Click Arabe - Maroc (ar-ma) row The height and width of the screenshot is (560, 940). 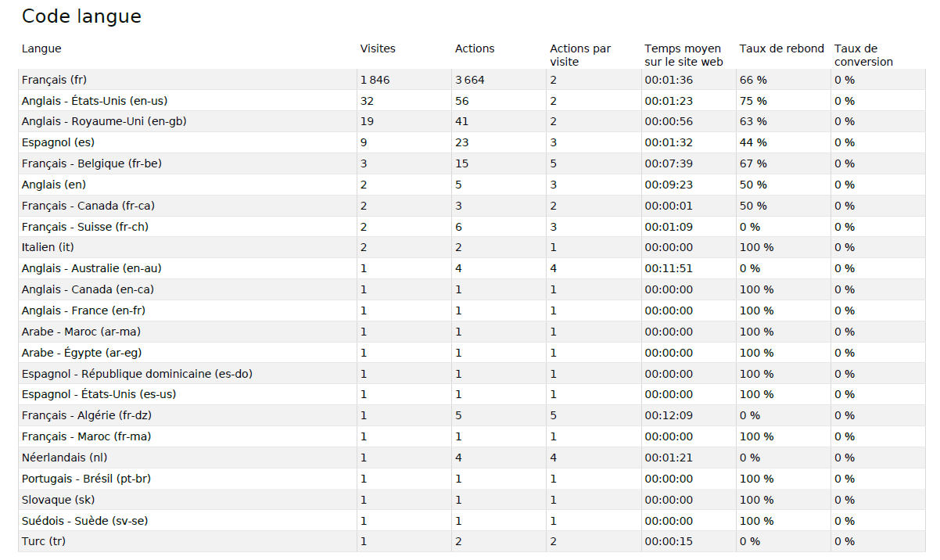coord(81,332)
